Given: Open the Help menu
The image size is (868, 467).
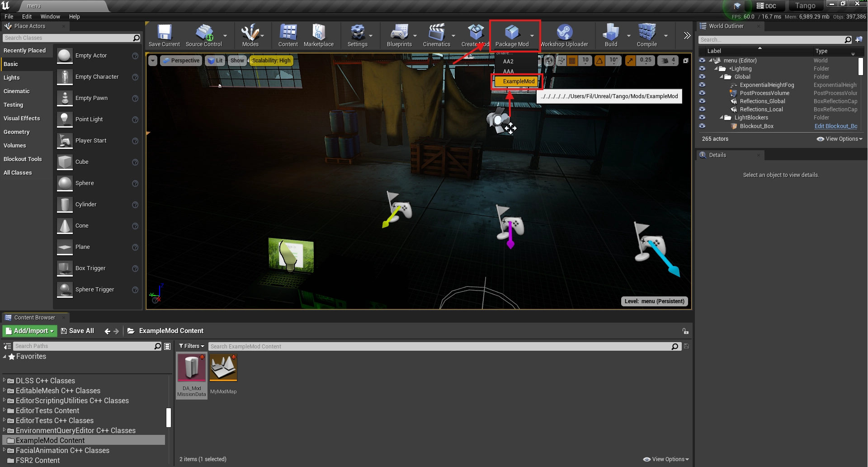Looking at the screenshot, I should tap(75, 16).
